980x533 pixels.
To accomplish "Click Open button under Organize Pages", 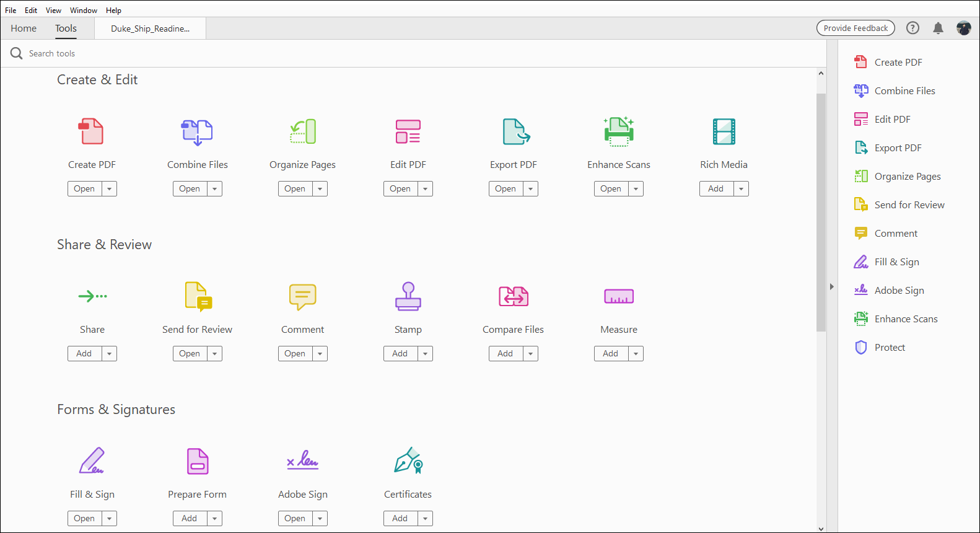I will 295,189.
